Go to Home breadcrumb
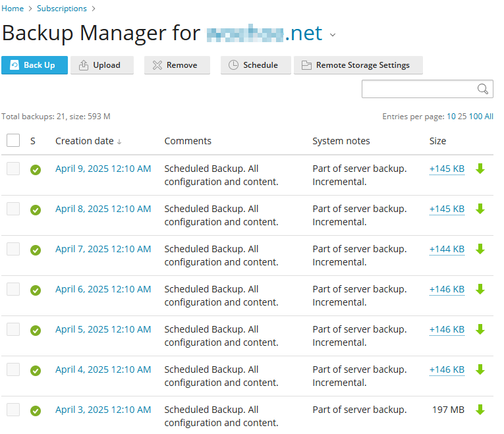The image size is (504, 434). [13, 9]
